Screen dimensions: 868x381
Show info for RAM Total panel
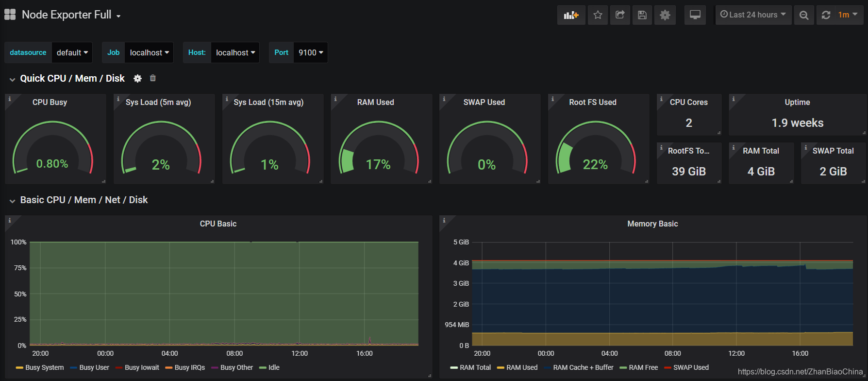pyautogui.click(x=733, y=147)
